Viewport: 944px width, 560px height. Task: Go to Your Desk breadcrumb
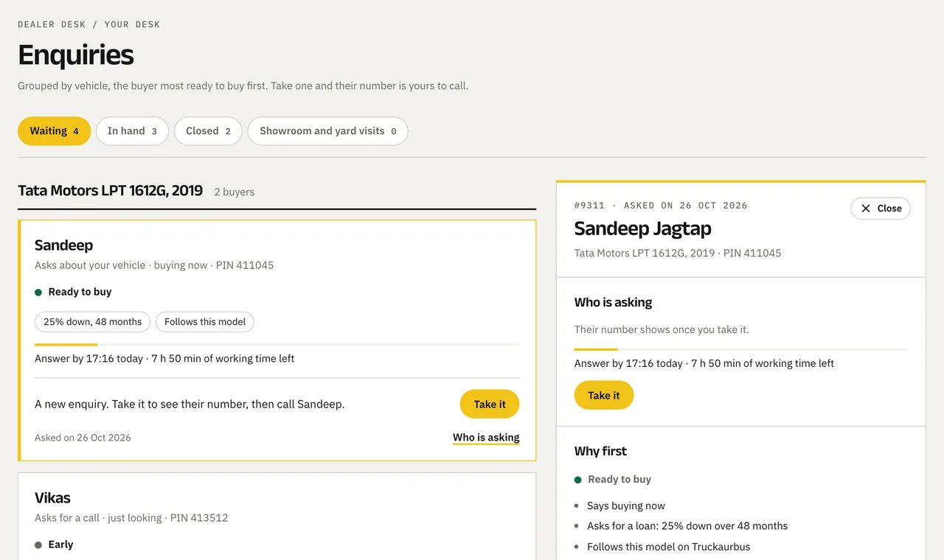pos(132,24)
